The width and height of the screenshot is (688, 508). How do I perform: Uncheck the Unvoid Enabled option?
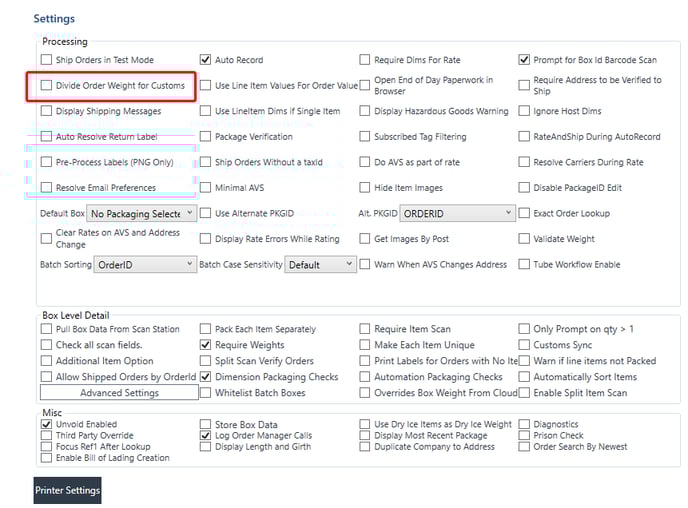pos(47,425)
